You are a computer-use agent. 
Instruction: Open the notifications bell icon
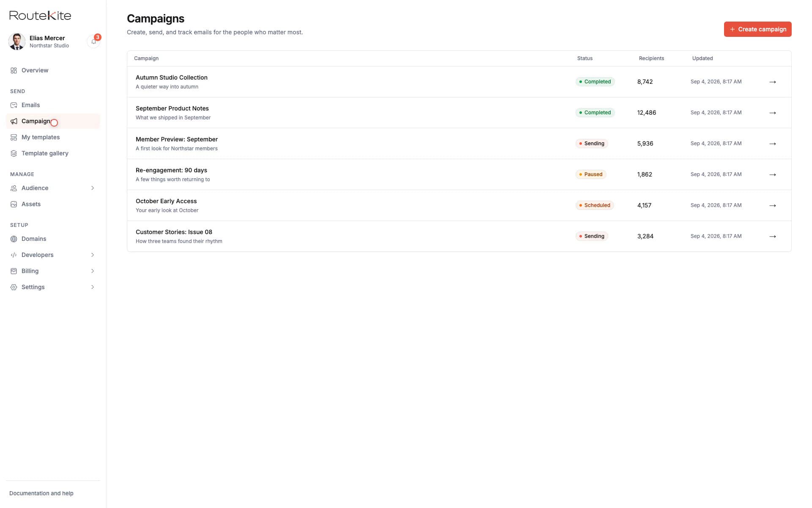[x=93, y=41]
